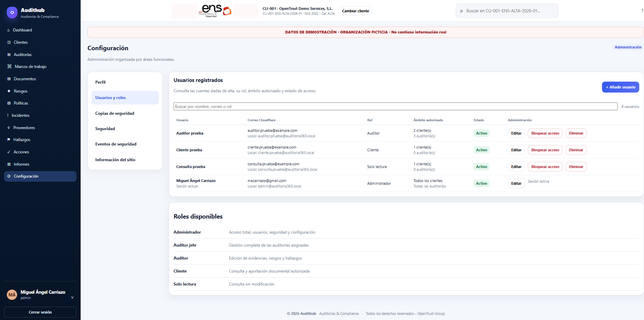
Task: Click the Políticas sidebar icon
Action: [9, 103]
